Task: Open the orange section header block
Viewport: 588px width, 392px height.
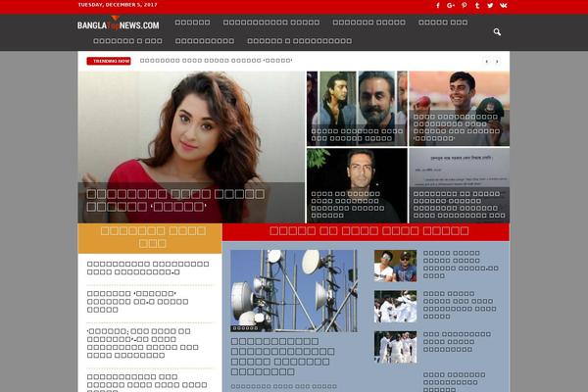Action: (x=150, y=238)
